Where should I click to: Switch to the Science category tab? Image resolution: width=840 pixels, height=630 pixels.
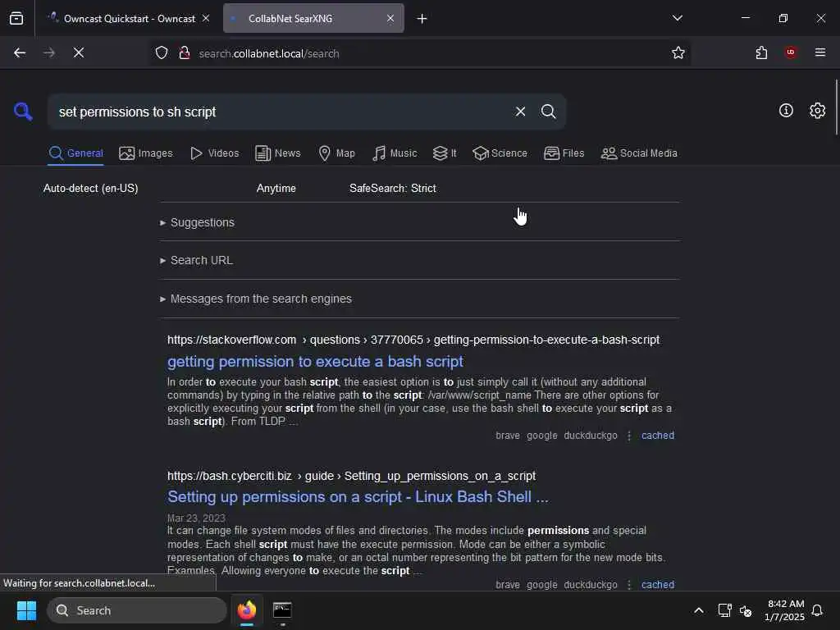(x=500, y=153)
